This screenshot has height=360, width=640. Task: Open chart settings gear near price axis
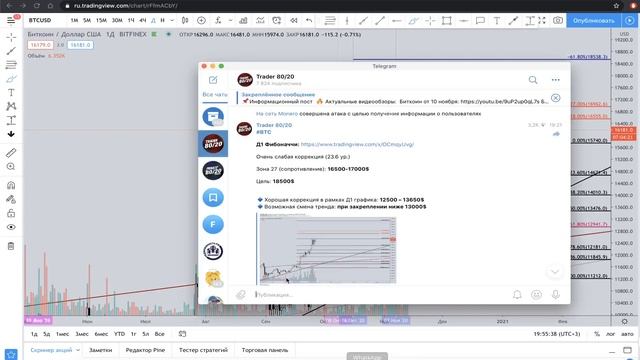(x=624, y=322)
